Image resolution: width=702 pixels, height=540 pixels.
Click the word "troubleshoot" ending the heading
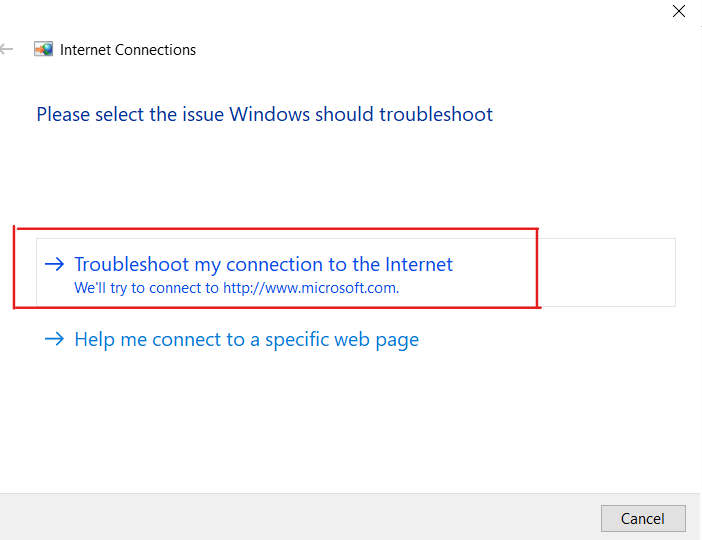click(436, 114)
